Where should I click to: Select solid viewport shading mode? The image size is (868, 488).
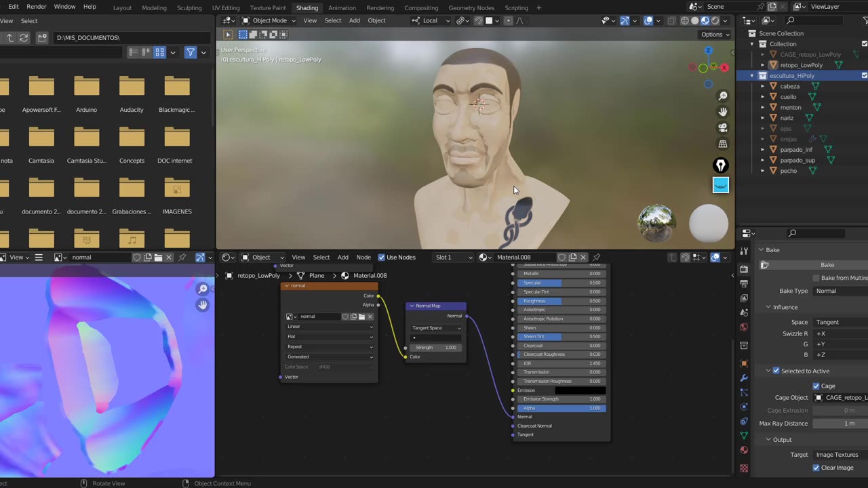(x=695, y=20)
